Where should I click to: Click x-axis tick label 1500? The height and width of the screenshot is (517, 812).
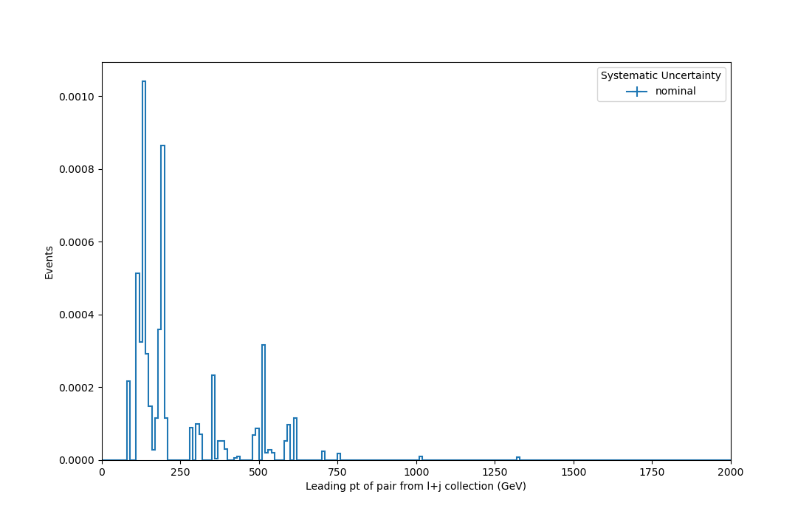click(x=574, y=472)
